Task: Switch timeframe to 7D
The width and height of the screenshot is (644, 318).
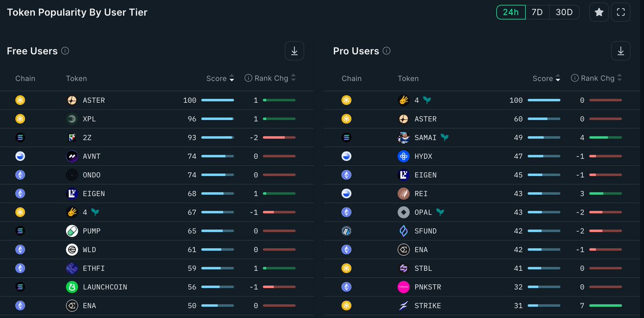Action: tap(537, 12)
